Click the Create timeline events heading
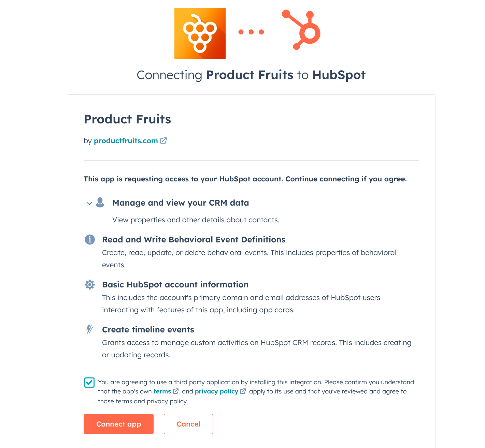 148,330
